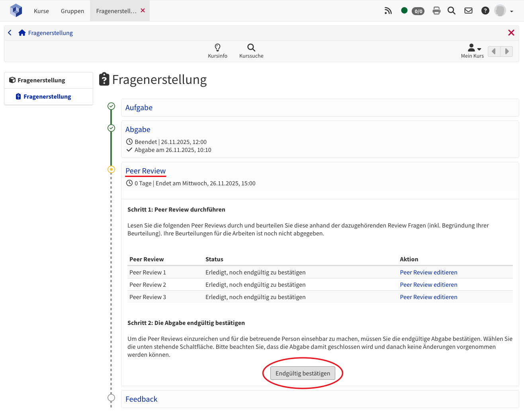The height and width of the screenshot is (420, 524).
Task: Expand the Feedback section
Action: pyautogui.click(x=141, y=399)
